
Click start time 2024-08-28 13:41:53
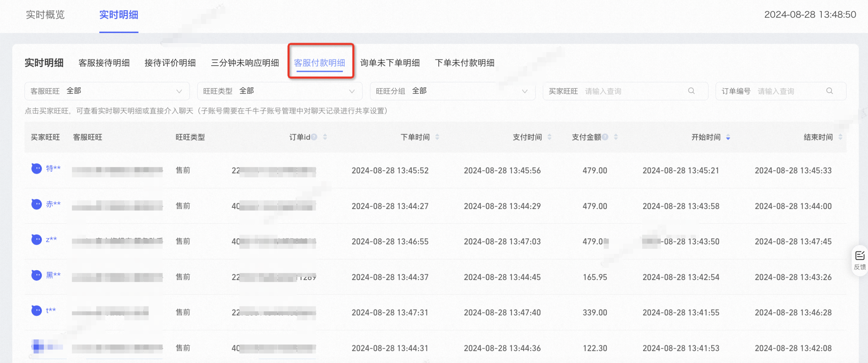pyautogui.click(x=681, y=348)
